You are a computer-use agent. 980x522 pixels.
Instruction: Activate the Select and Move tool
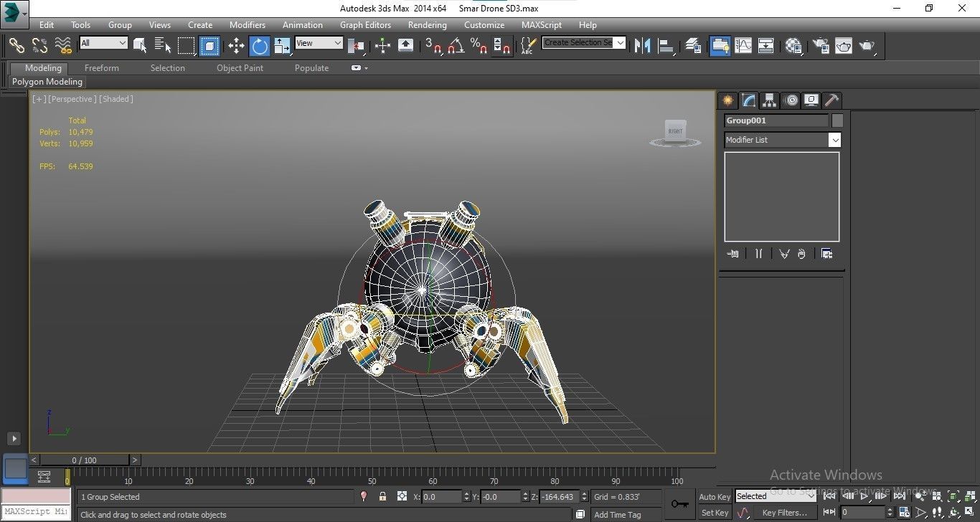236,46
